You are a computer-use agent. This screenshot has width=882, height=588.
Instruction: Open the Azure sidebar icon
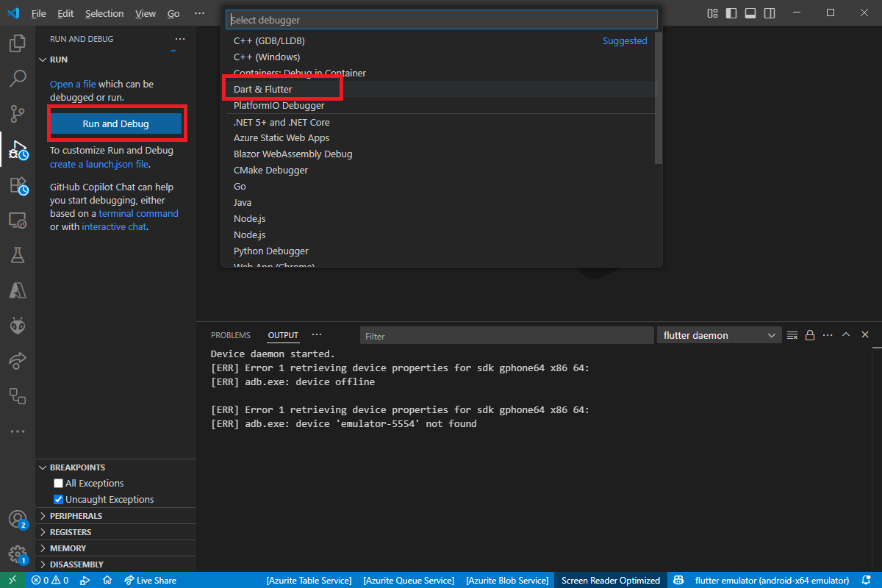17,290
